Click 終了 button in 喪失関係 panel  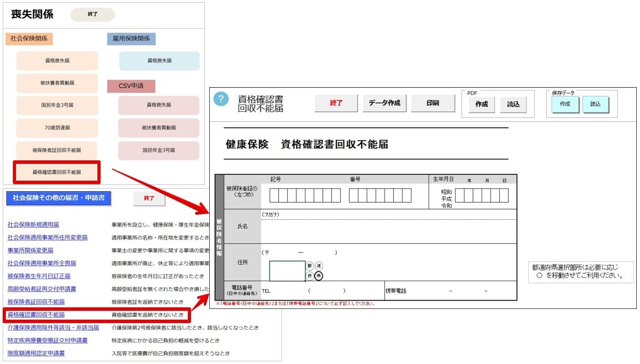coord(93,14)
